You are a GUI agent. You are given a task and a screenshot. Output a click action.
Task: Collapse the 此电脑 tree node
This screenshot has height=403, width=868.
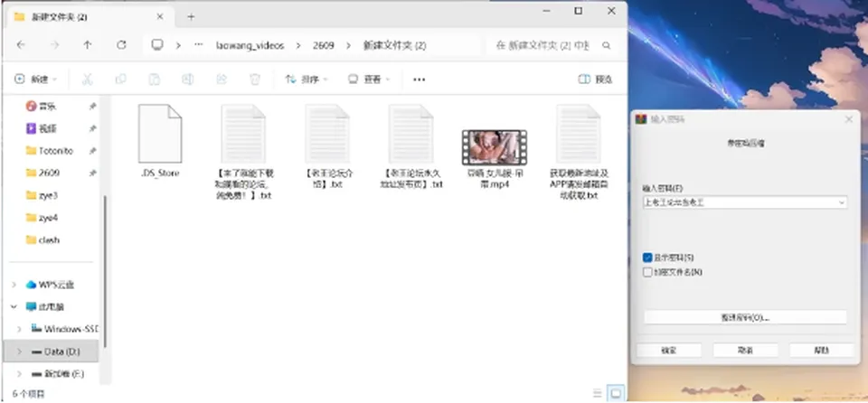point(14,306)
